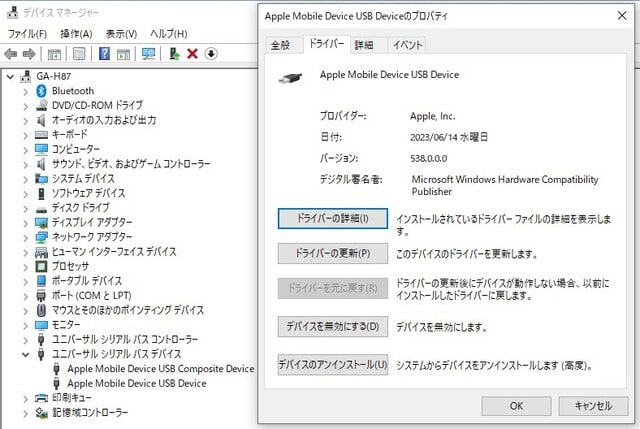Viewport: 640px width, 429px height.
Task: Open the 操作(A) menu
Action: coord(76,33)
